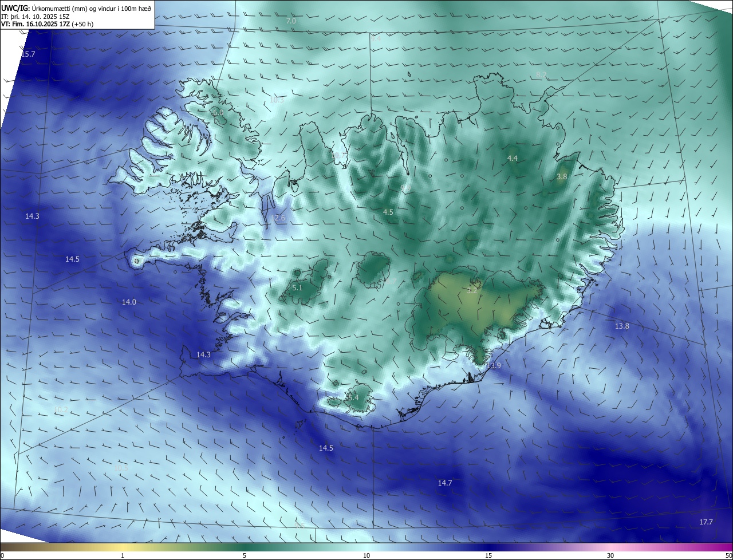
Task: Click the 14.7 value label on the map
Action: click(x=445, y=483)
